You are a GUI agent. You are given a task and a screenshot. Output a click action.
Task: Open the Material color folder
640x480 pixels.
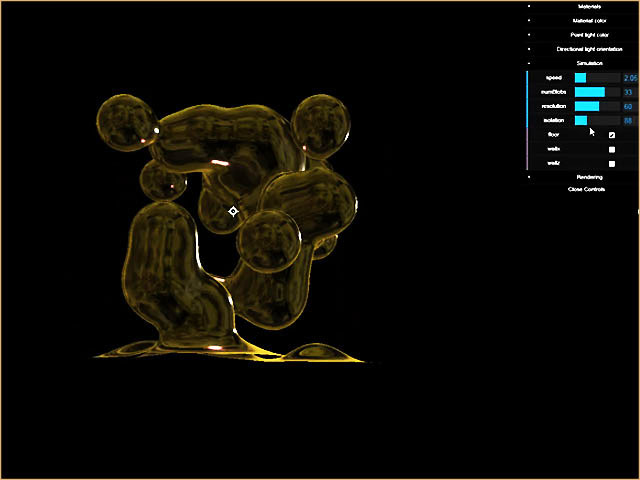(582, 20)
